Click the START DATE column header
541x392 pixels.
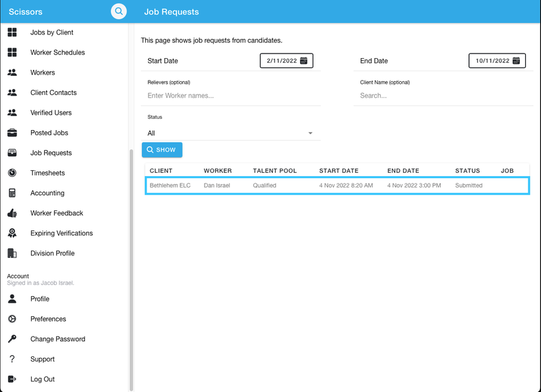point(339,171)
